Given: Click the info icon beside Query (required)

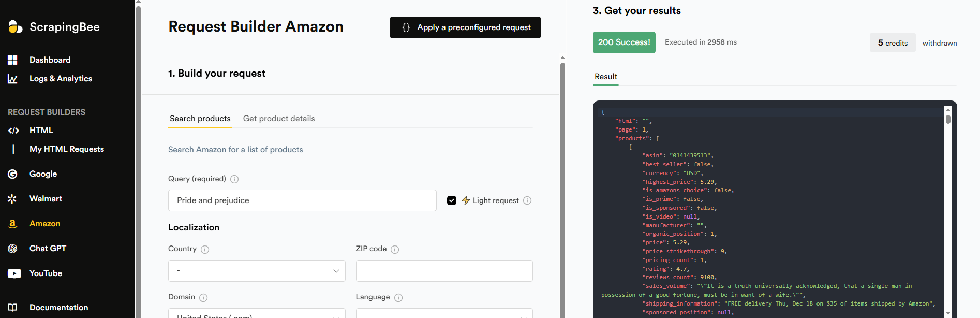Looking at the screenshot, I should pos(234,179).
